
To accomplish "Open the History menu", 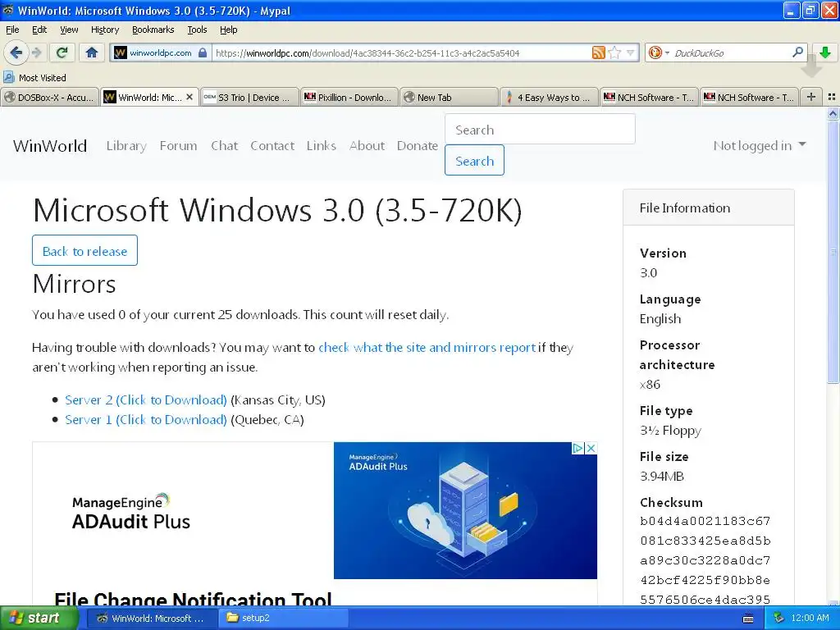I will (x=104, y=30).
